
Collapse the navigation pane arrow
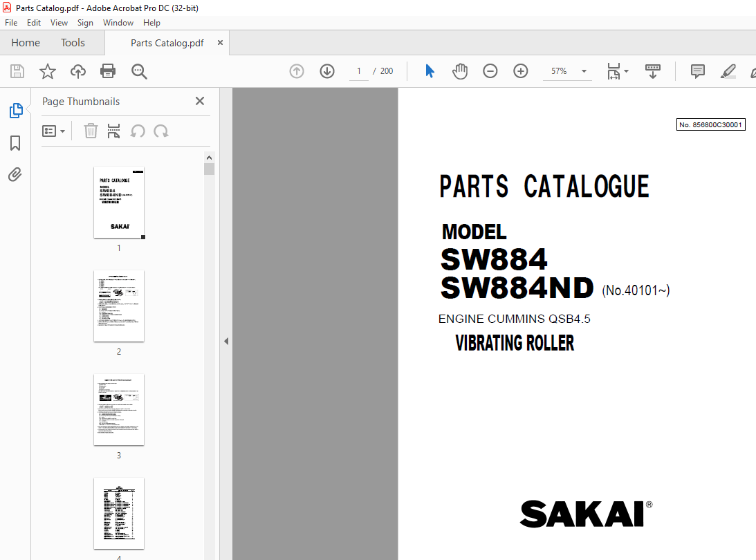point(226,342)
